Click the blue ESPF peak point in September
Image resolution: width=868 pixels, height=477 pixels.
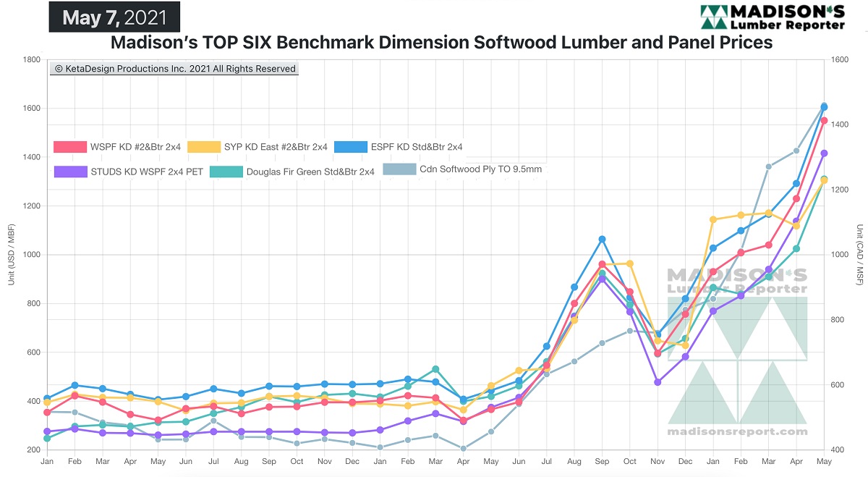[x=602, y=239]
